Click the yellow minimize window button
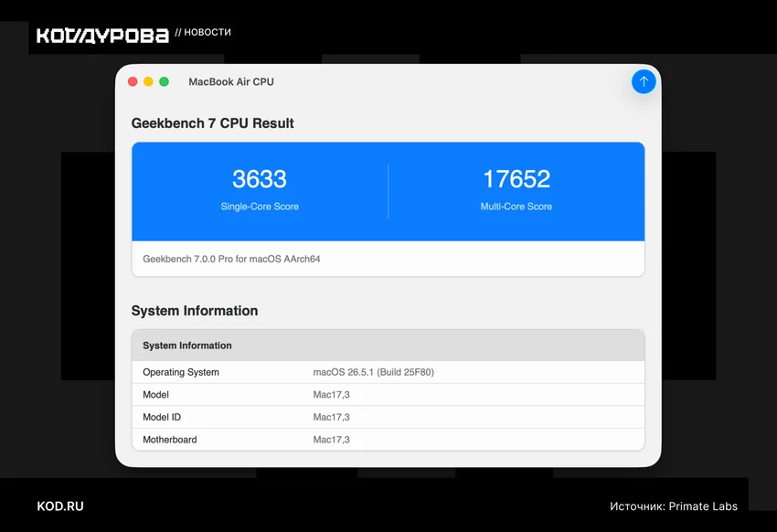This screenshot has width=777, height=532. [148, 81]
